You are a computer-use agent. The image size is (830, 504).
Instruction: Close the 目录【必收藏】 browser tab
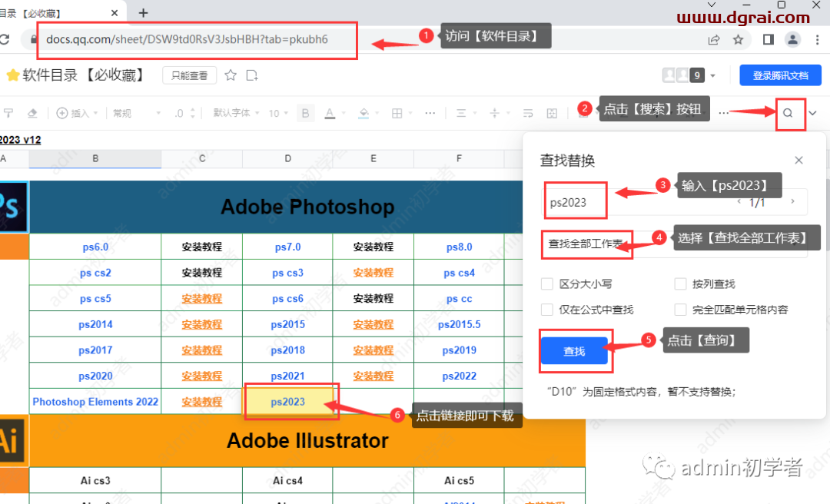[115, 13]
